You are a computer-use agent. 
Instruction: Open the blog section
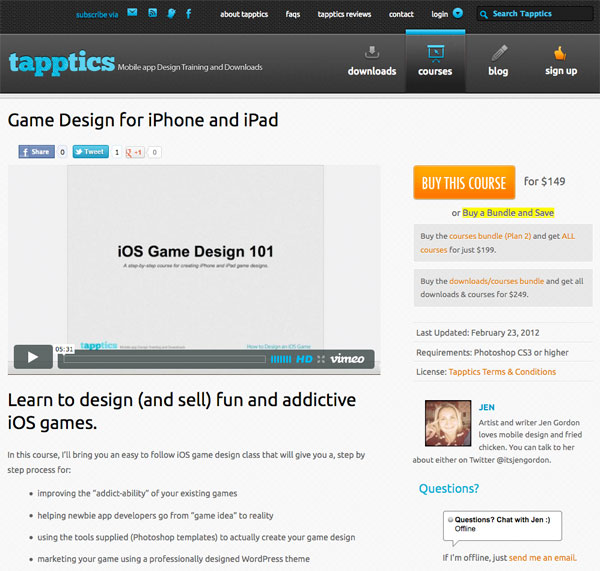click(x=498, y=61)
